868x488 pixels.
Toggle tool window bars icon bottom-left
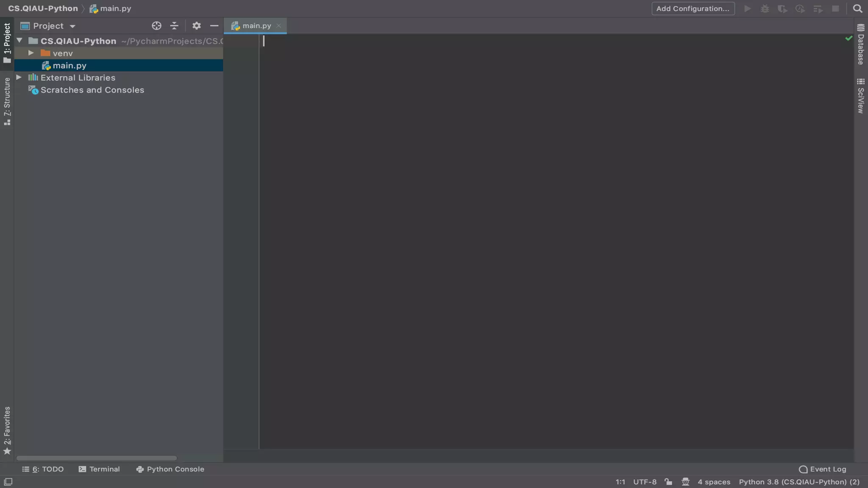[8, 482]
